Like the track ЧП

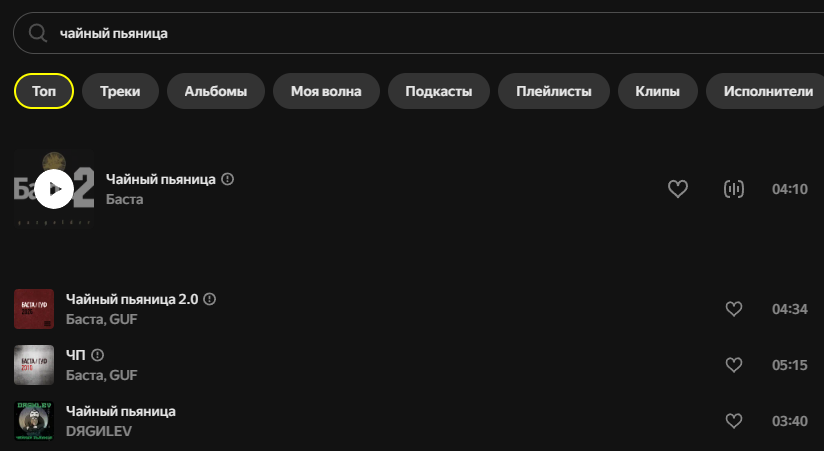tap(734, 365)
